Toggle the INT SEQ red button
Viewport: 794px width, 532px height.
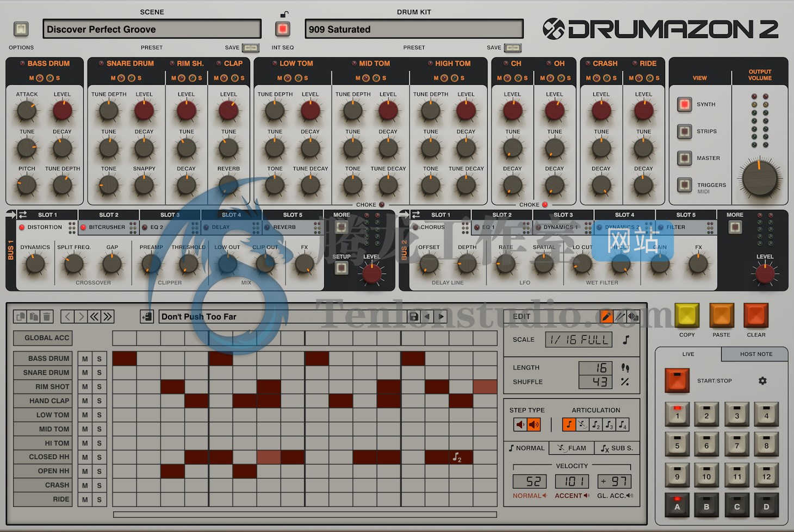point(282,29)
